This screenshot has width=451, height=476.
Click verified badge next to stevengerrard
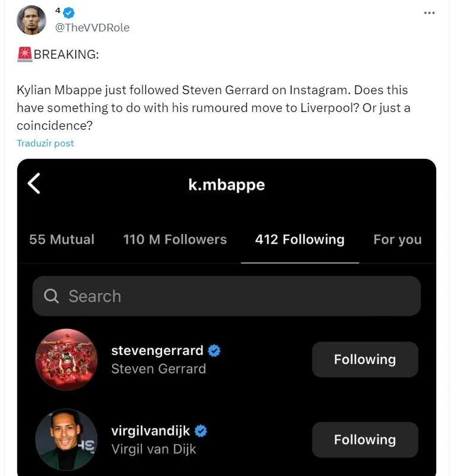pyautogui.click(x=214, y=351)
